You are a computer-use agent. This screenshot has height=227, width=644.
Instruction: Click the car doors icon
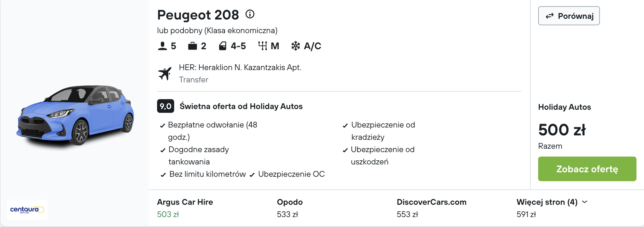(223, 46)
